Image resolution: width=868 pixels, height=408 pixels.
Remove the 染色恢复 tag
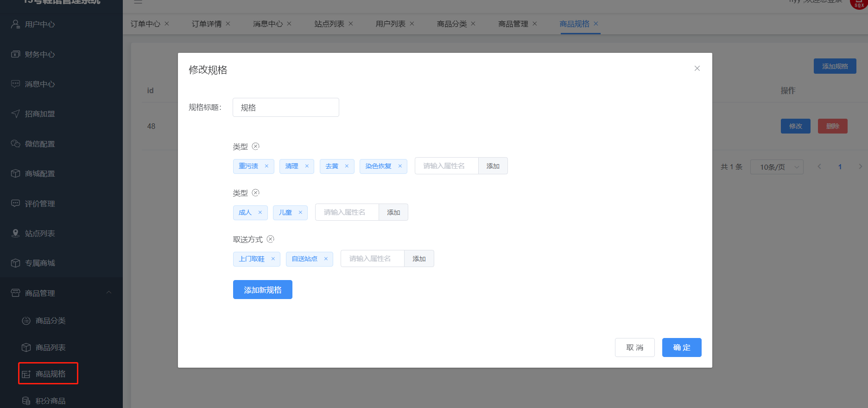[x=400, y=166]
